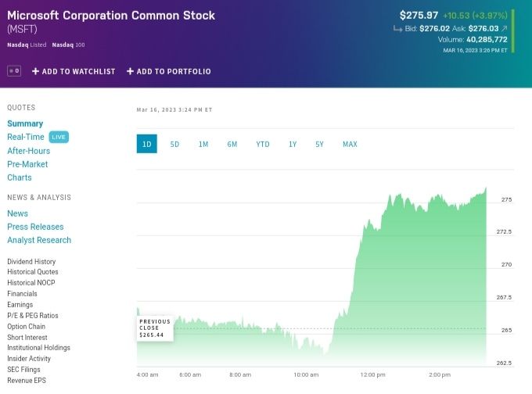Open the Summary quotes page
Viewport: 532px width, 394px height.
pos(25,124)
